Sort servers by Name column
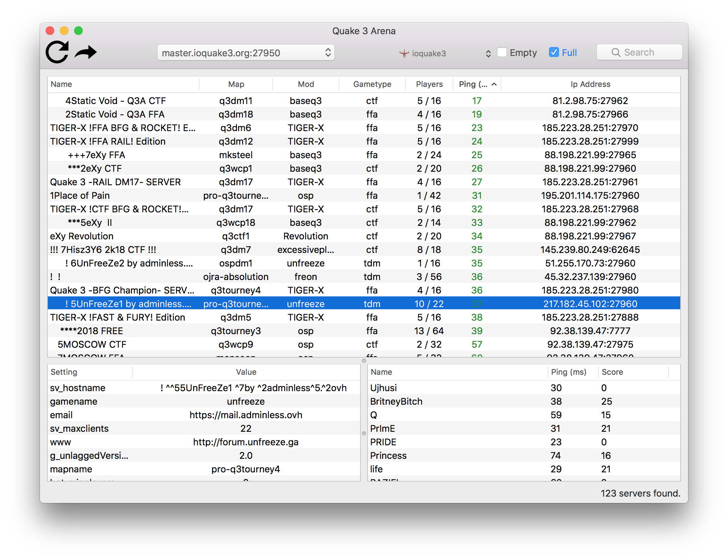Screen dimensions: 728x560 123,84
